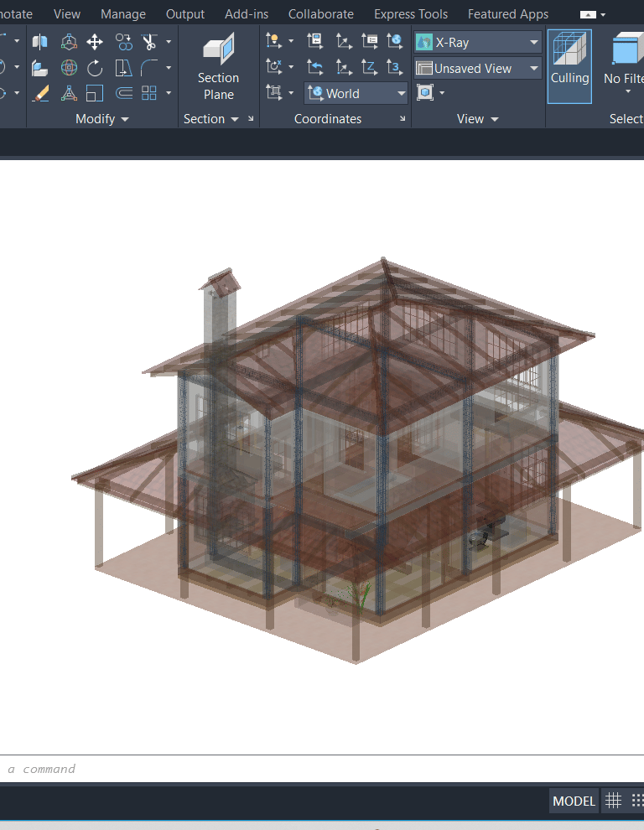Activate the Erase tool icon
The width and height of the screenshot is (644, 830).
40,94
